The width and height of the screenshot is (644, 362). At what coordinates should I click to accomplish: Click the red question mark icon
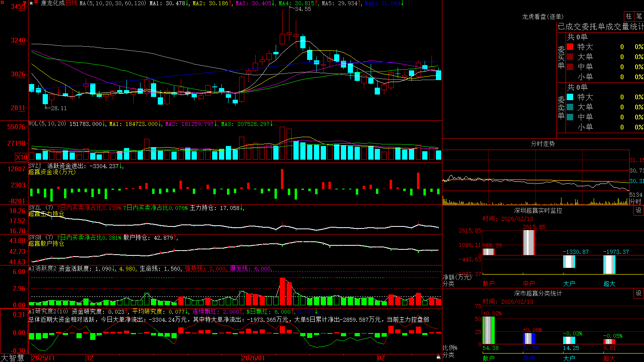(25, 4)
